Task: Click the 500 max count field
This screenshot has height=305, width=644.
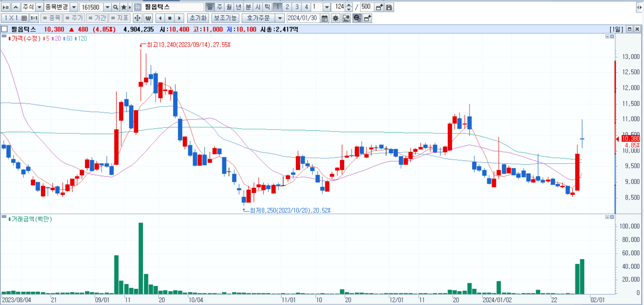Action: [x=366, y=7]
